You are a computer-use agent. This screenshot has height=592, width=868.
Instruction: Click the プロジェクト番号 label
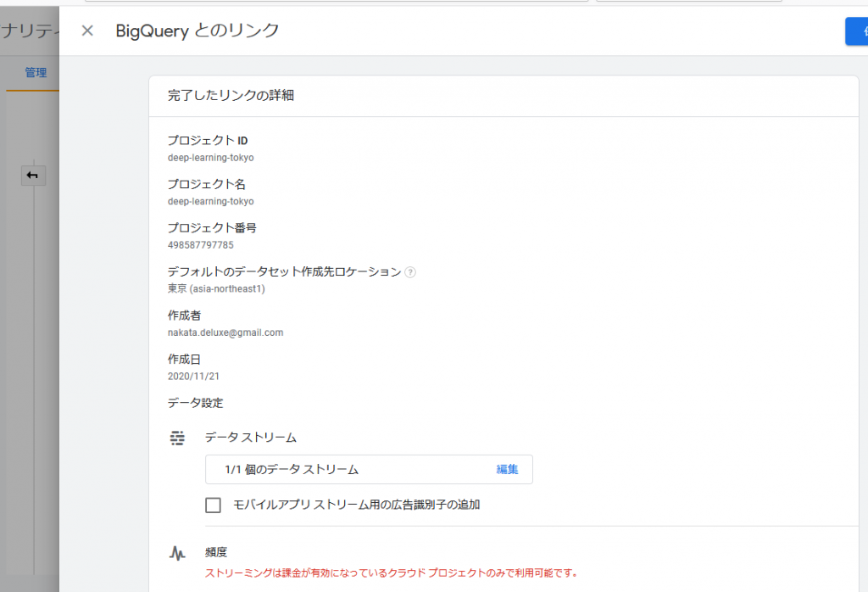click(x=212, y=228)
